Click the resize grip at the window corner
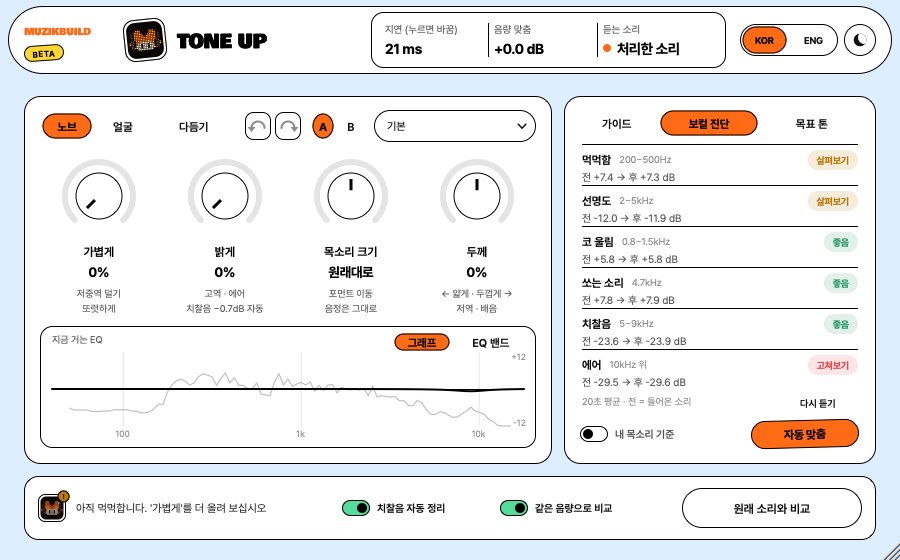Image resolution: width=900 pixels, height=560 pixels. point(890,551)
